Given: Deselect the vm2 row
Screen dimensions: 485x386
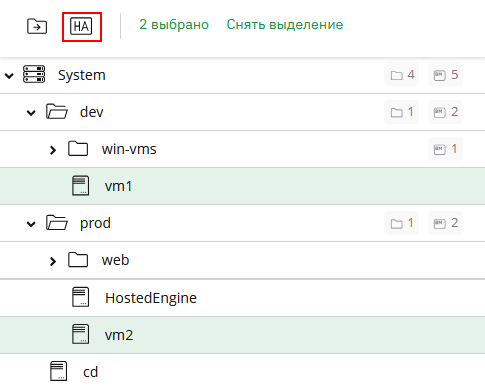Looking at the screenshot, I should pyautogui.click(x=242, y=335).
